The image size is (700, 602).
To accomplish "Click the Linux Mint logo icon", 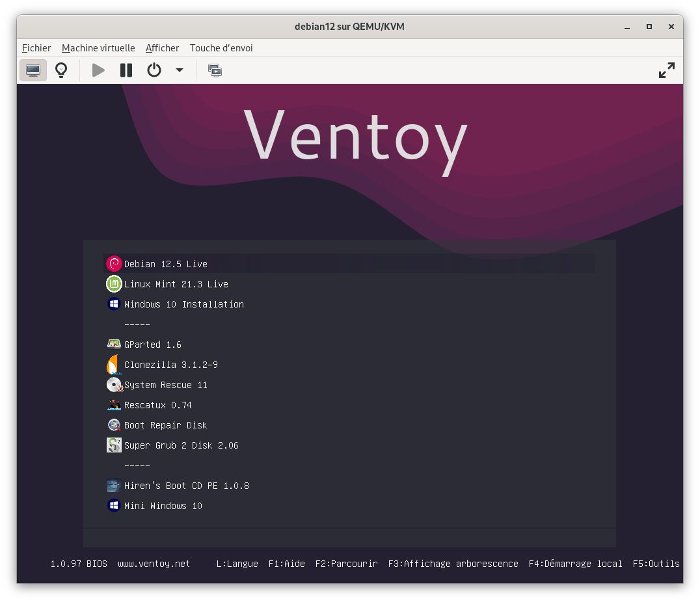I will pos(114,284).
